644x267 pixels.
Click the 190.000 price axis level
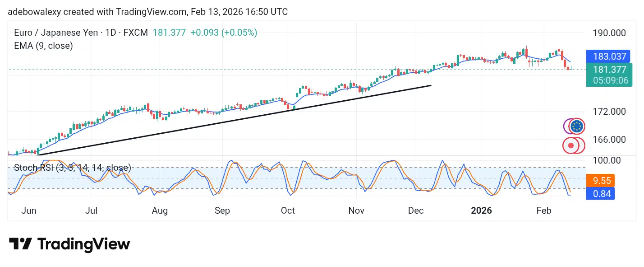pyautogui.click(x=609, y=33)
